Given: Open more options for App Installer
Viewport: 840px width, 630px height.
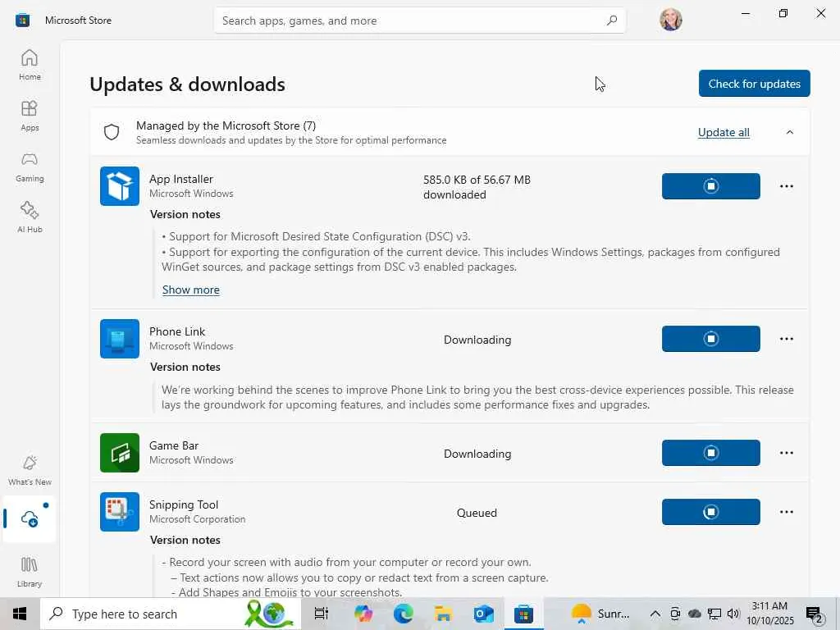Looking at the screenshot, I should coord(787,186).
